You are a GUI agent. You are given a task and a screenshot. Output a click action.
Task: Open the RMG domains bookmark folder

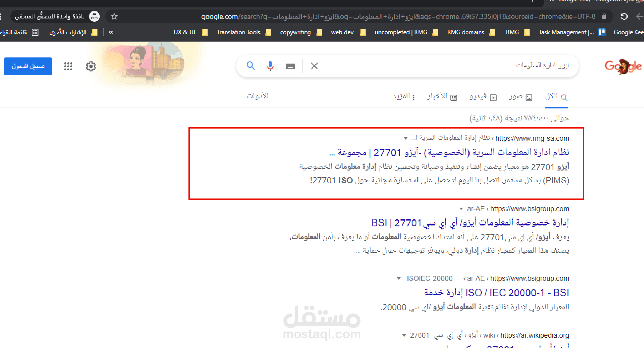click(471, 32)
